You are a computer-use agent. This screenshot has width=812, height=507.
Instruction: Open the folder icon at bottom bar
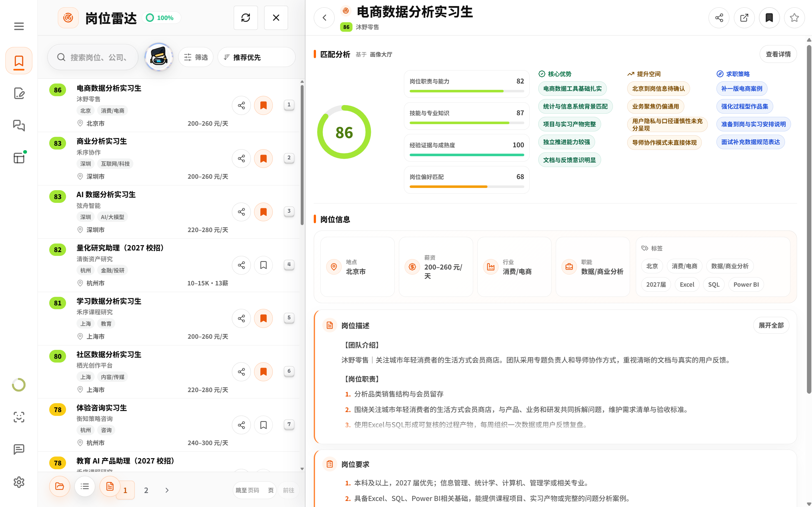coord(59,486)
